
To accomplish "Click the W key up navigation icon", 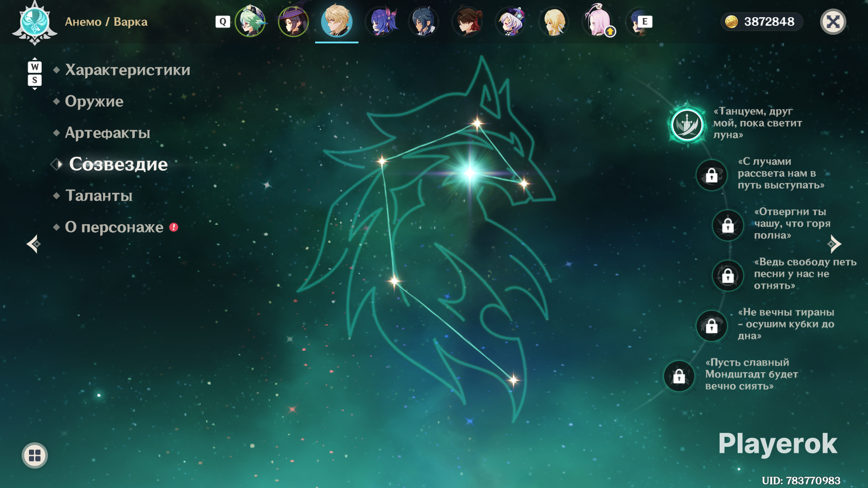I will point(35,66).
